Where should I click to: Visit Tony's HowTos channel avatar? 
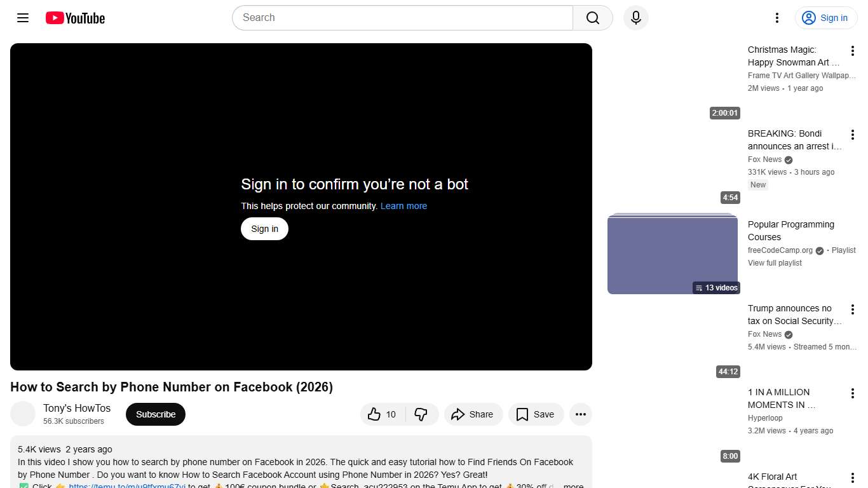[x=23, y=414]
